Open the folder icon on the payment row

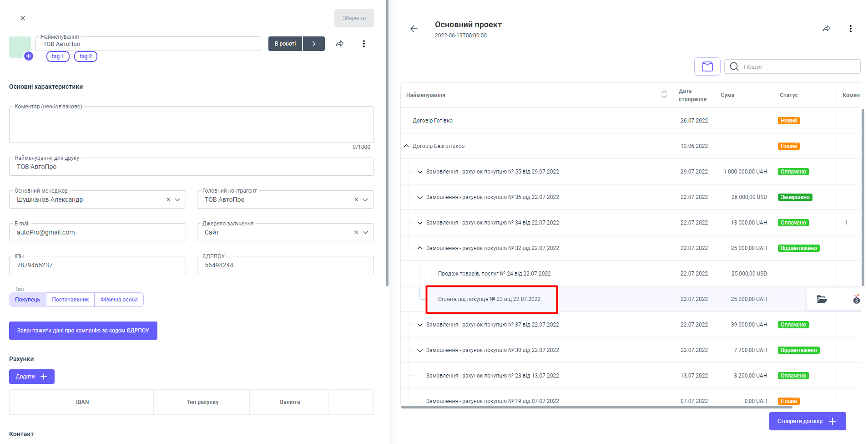(821, 299)
